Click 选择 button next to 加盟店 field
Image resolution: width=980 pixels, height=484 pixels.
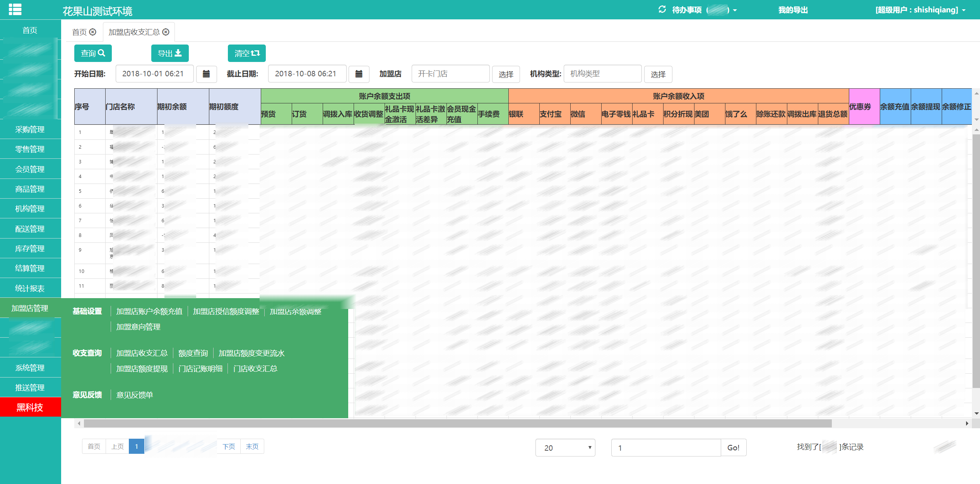click(x=506, y=74)
